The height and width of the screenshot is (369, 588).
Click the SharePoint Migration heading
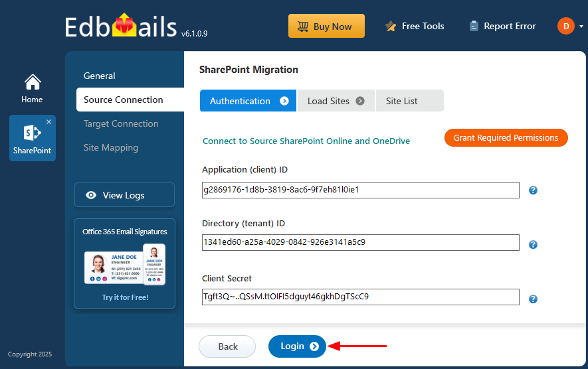pos(248,70)
